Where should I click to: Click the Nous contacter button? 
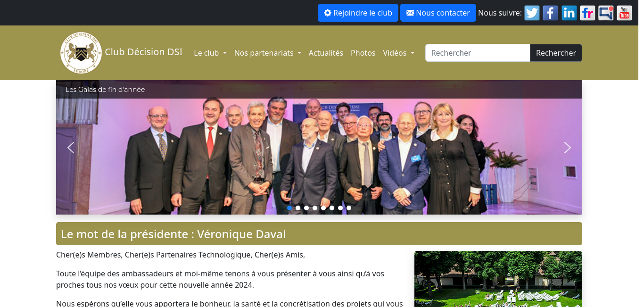pyautogui.click(x=438, y=13)
